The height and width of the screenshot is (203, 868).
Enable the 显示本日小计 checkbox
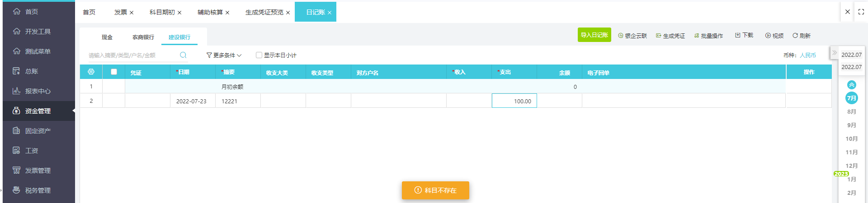pyautogui.click(x=259, y=55)
